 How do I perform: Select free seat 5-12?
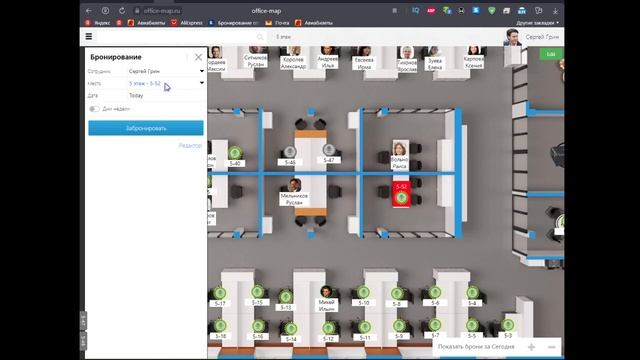click(x=329, y=328)
